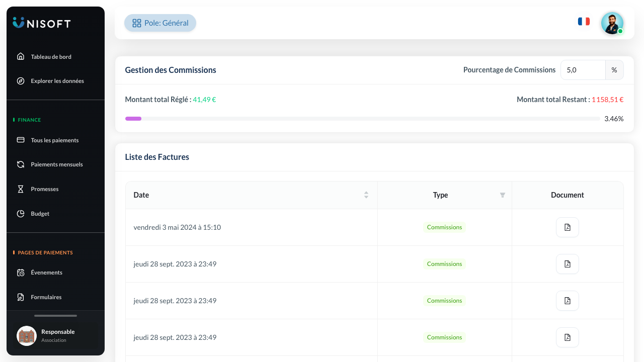Click the Commissions tag in the 3 mai row

pyautogui.click(x=444, y=227)
